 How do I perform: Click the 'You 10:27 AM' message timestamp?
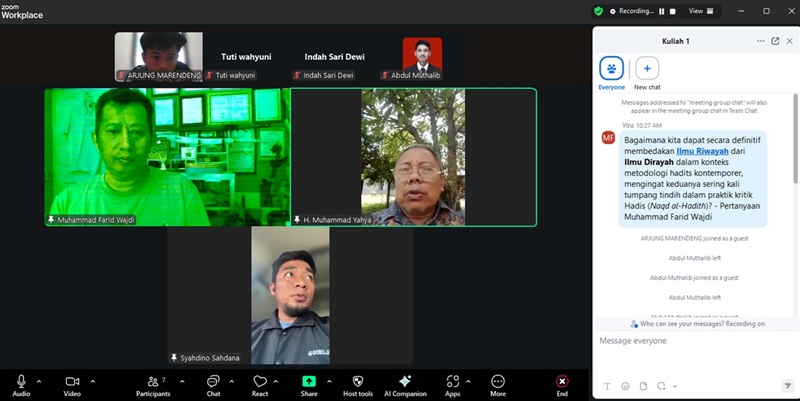[x=642, y=125]
